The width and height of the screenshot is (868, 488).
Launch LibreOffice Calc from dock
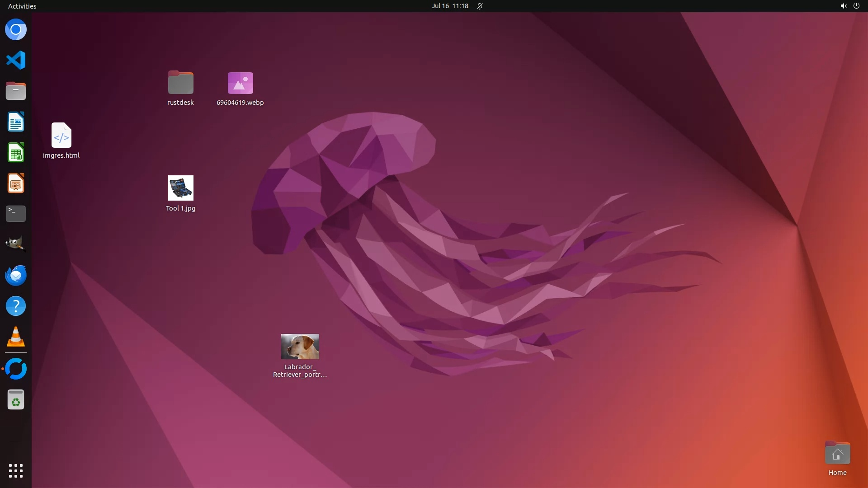point(16,152)
